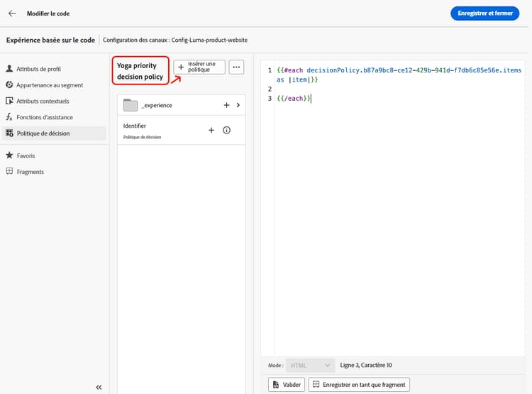This screenshot has height=394, width=532.
Task: Open the three-dots more options menu
Action: pos(236,67)
